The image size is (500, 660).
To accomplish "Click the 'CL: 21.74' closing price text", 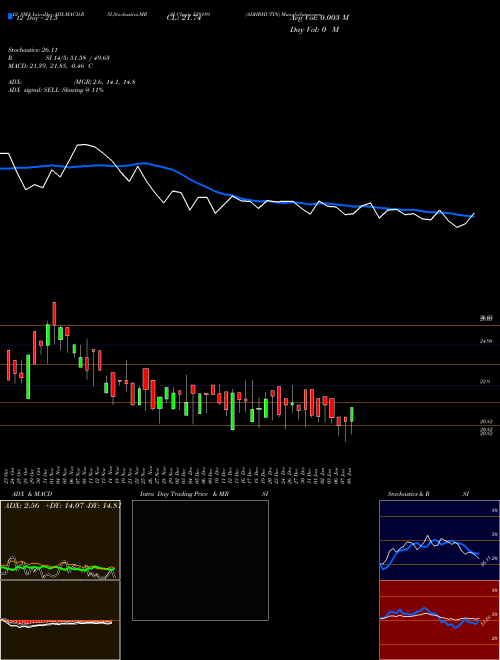I will [x=184, y=18].
